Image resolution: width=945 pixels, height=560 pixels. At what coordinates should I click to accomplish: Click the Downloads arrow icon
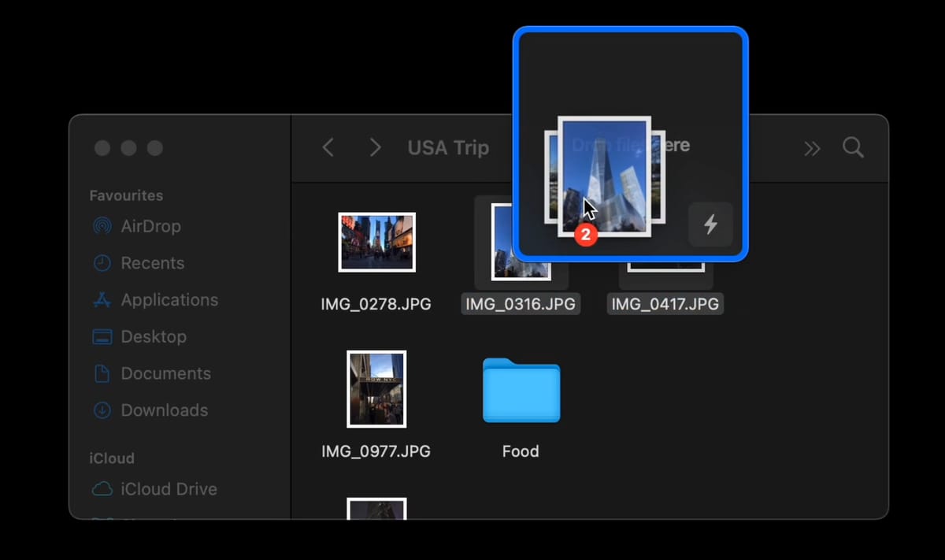102,410
